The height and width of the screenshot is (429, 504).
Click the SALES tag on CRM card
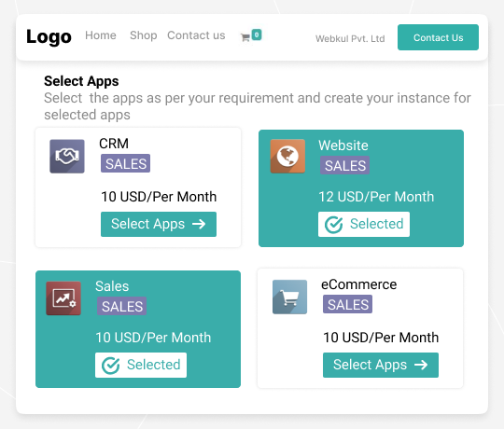point(125,163)
